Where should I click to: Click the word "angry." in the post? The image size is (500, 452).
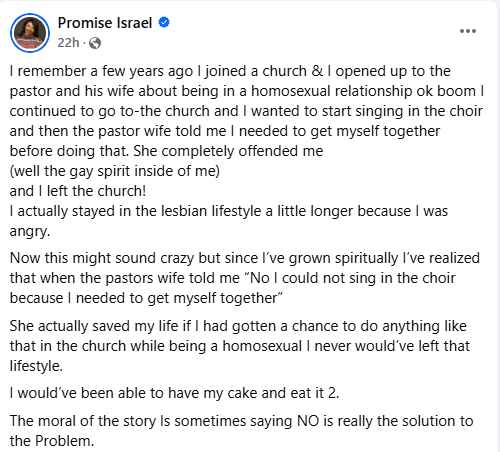click(x=30, y=231)
